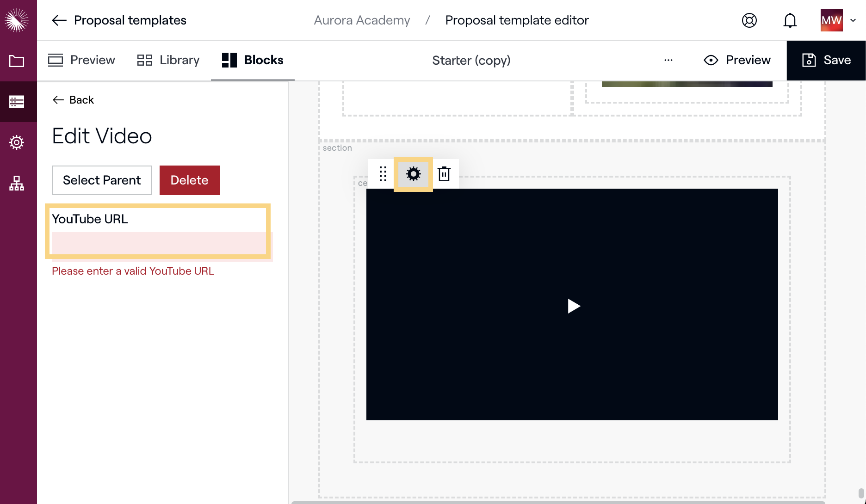The width and height of the screenshot is (866, 504).
Task: Click the video block settings gear
Action: tap(413, 174)
